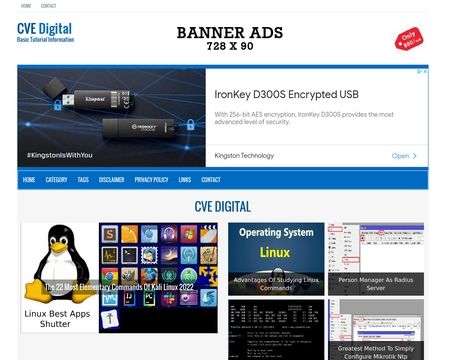Open Person Manager As Radius Server article
450x360 pixels.
coord(376,259)
